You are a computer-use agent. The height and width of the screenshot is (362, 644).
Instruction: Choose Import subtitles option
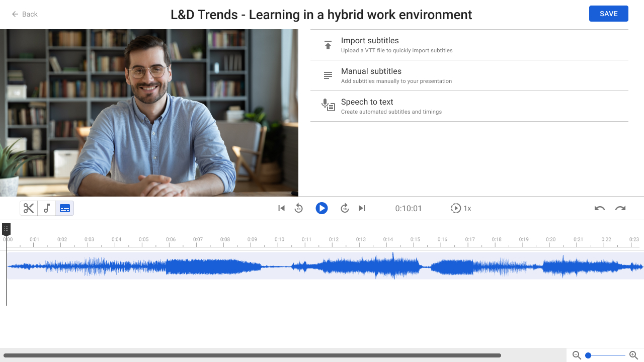click(x=469, y=45)
